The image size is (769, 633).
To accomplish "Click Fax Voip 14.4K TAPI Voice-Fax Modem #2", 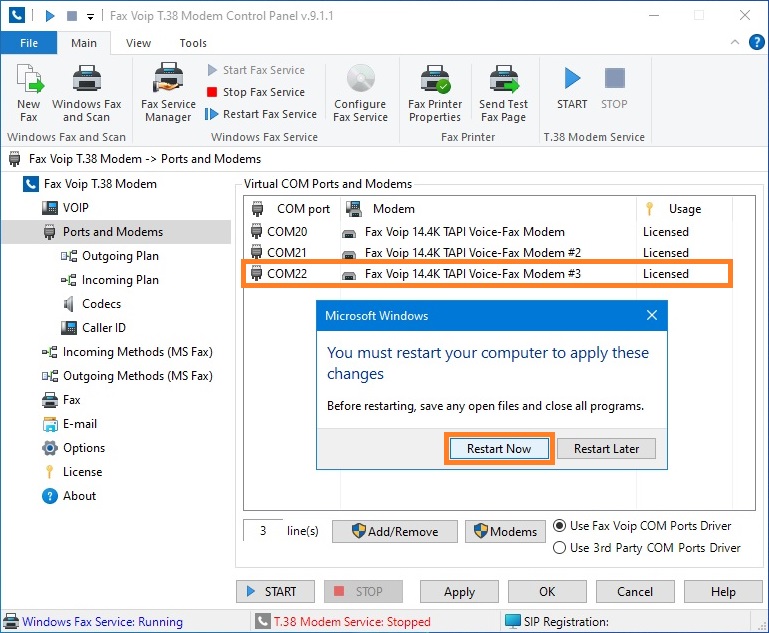I will 473,253.
